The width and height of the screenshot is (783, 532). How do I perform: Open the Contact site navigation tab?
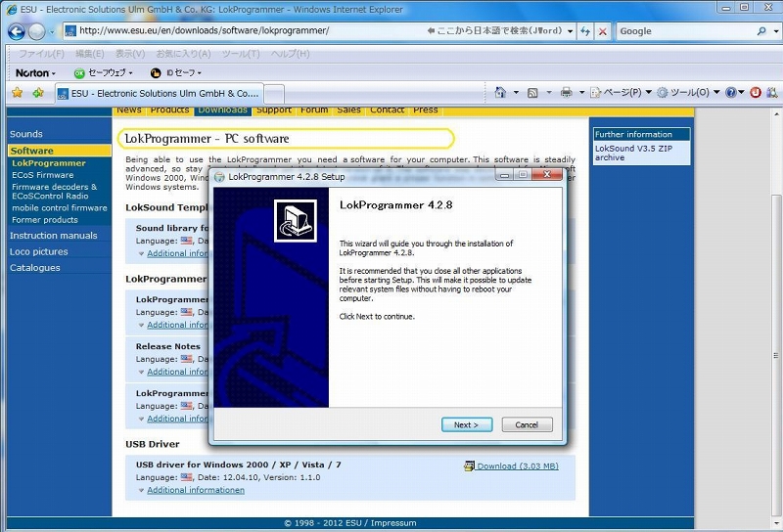387,111
